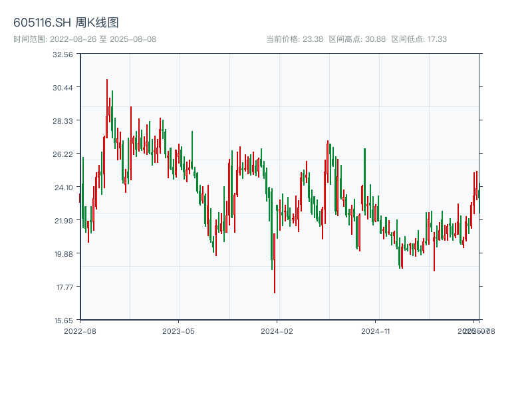
Task: Click the 区间低点 17.33 label
Action: pyautogui.click(x=419, y=39)
